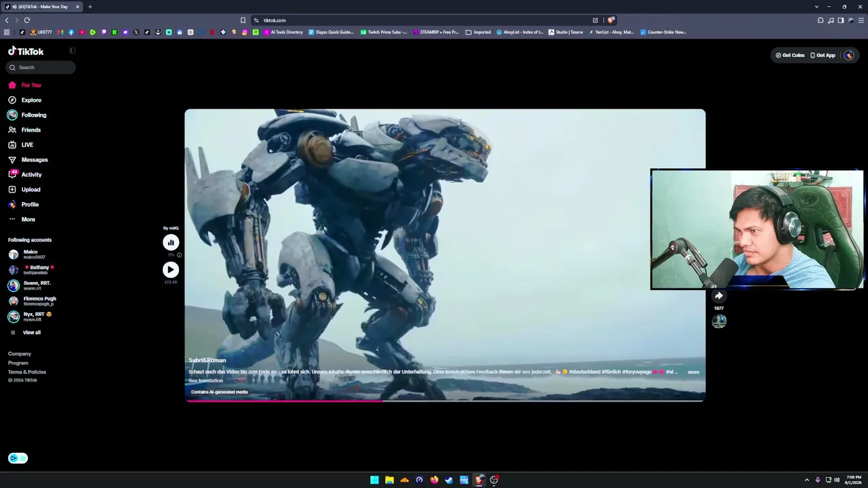The height and width of the screenshot is (488, 868).
Task: Open the Imported bookmarks folder
Action: [478, 32]
